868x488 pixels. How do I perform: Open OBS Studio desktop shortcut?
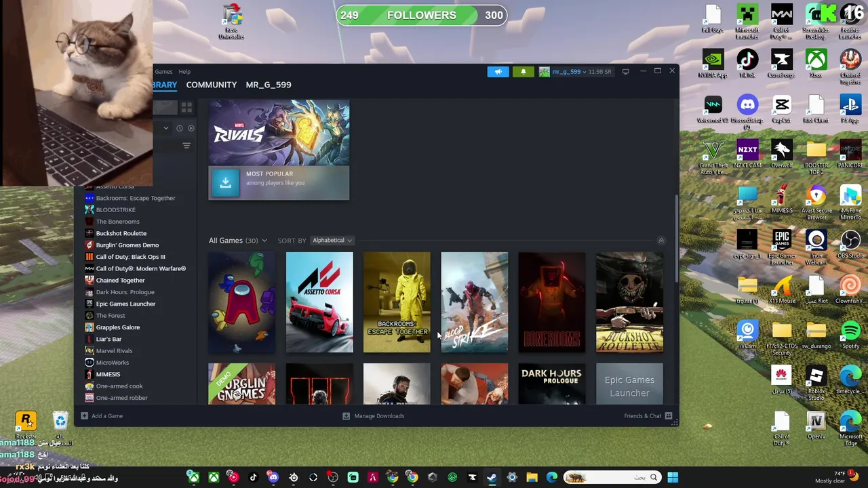pos(850,245)
